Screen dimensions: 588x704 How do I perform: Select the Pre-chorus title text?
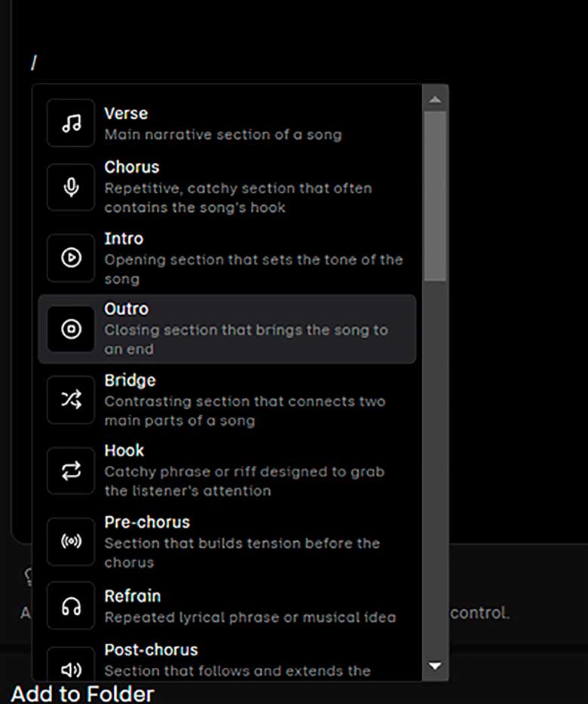pyautogui.click(x=147, y=522)
